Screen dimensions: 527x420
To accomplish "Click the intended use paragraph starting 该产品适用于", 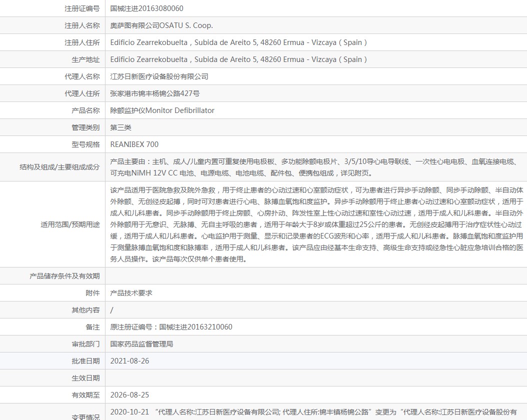I will [x=316, y=224].
